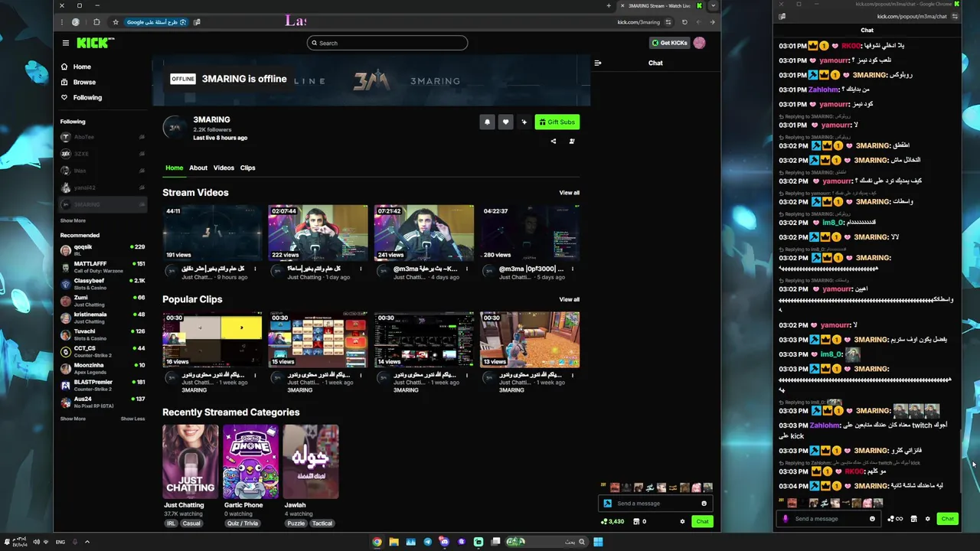Open options menu for the 191 views video

[255, 269]
